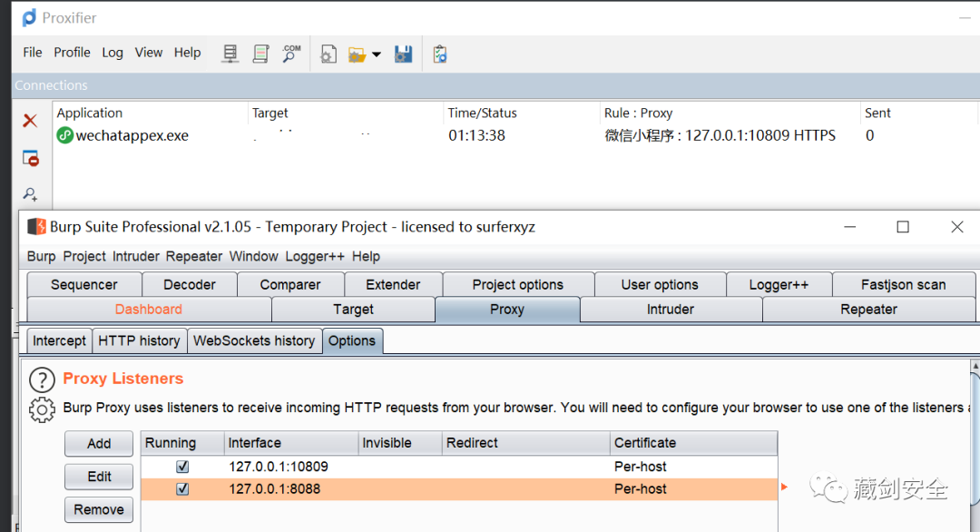Open the HTTP history sub-tab
980x532 pixels.
pos(140,340)
